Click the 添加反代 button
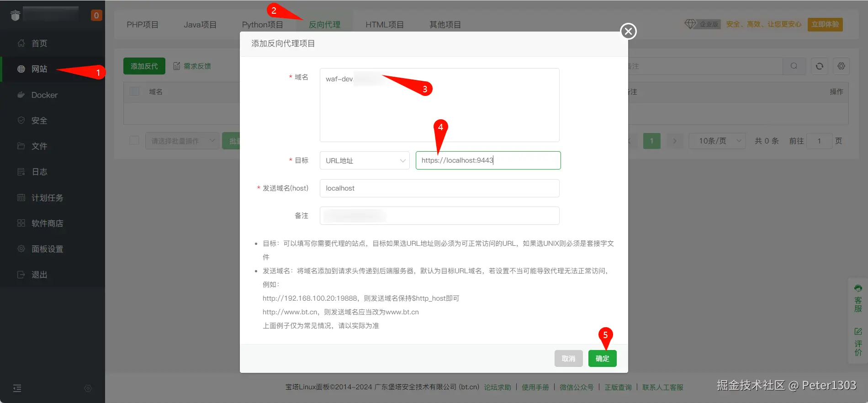Viewport: 868px width, 403px height. pyautogui.click(x=144, y=66)
